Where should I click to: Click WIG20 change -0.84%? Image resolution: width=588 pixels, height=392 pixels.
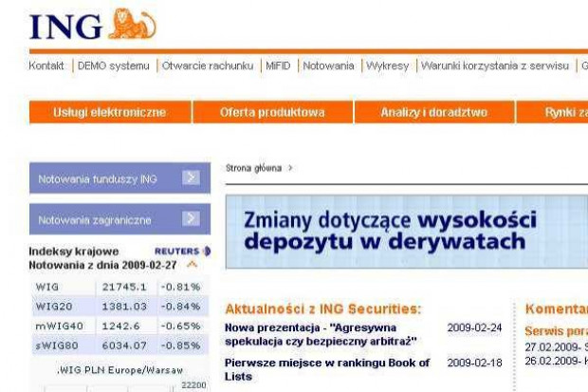pos(181,307)
